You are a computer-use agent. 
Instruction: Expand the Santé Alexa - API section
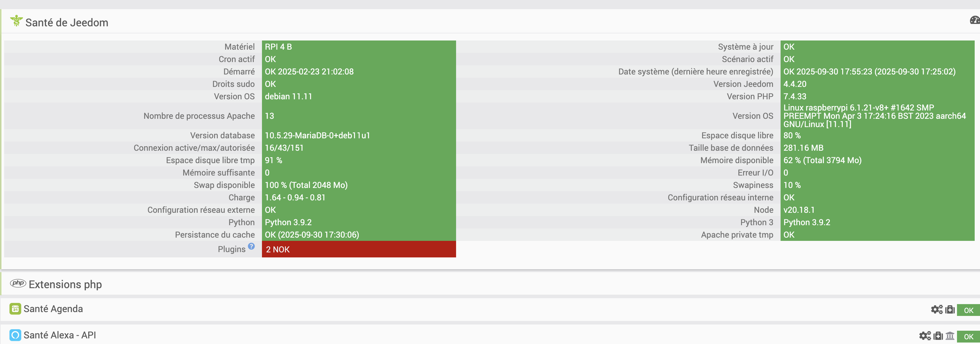coord(60,335)
